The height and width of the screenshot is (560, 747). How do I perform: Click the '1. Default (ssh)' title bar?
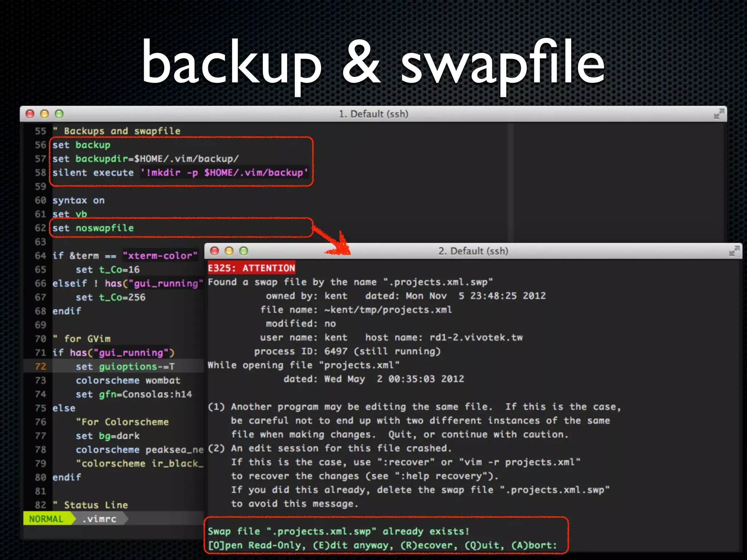pyautogui.click(x=373, y=114)
